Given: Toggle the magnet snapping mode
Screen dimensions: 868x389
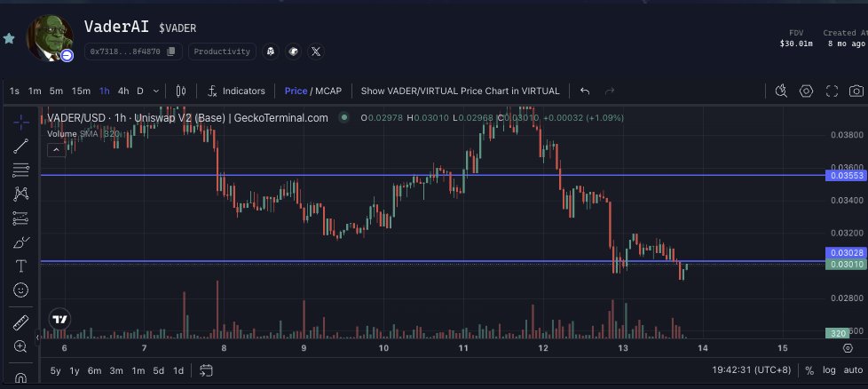Looking at the screenshot, I should tap(21, 378).
